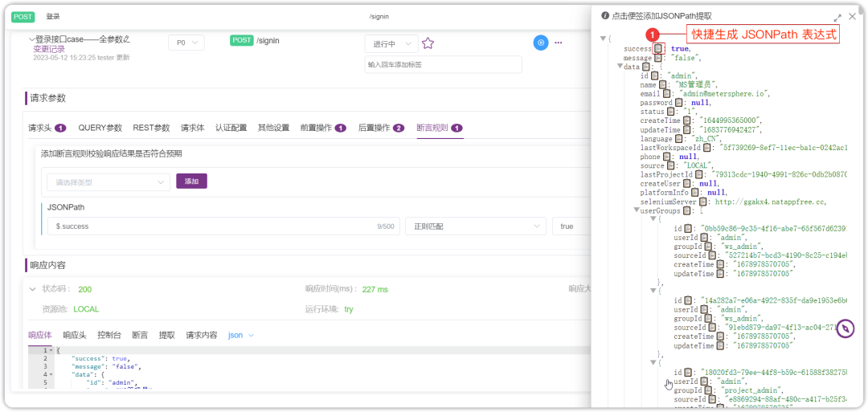The width and height of the screenshot is (868, 412).
Task: Open the 正则匹配 match type dropdown
Action: [476, 226]
